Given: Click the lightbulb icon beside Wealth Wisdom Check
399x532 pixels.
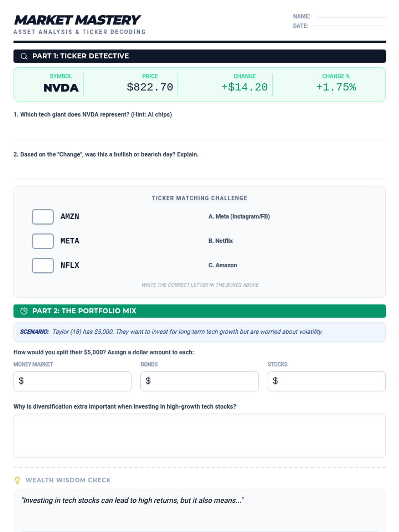Looking at the screenshot, I should tap(17, 480).
